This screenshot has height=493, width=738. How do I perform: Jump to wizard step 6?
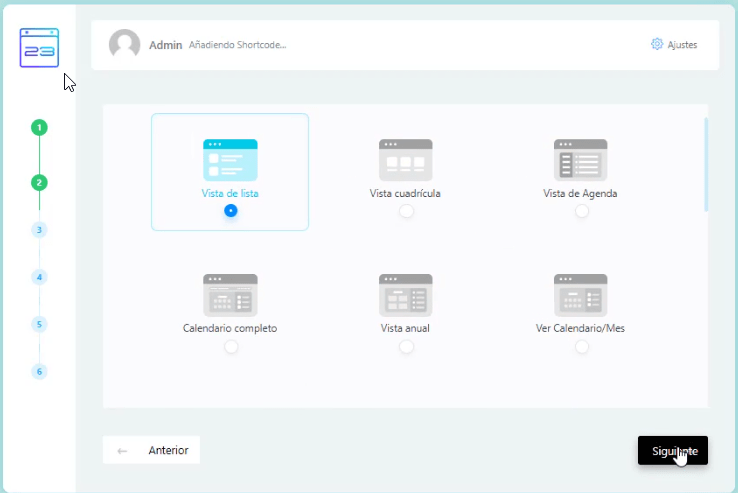39,371
